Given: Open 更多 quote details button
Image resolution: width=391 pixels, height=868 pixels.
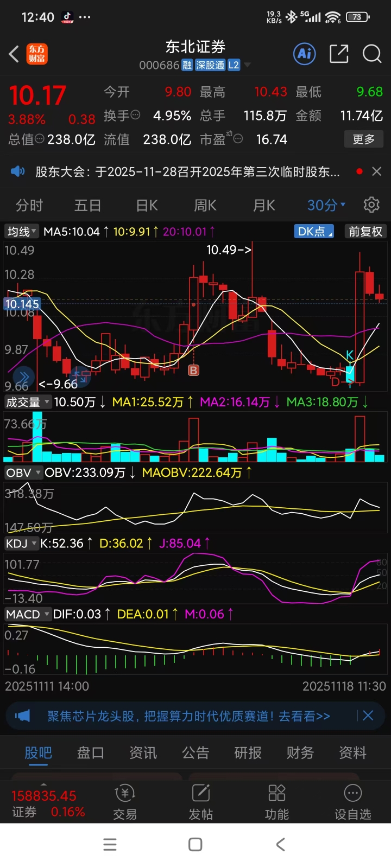Looking at the screenshot, I should (364, 139).
